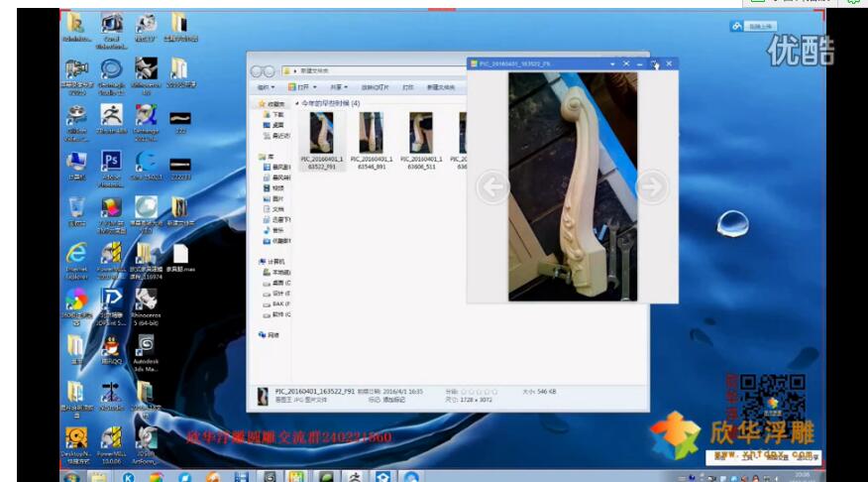This screenshot has height=482, width=868.
Task: Select the 设计 (E:) drive in sidebar
Action: pyautogui.click(x=276, y=294)
